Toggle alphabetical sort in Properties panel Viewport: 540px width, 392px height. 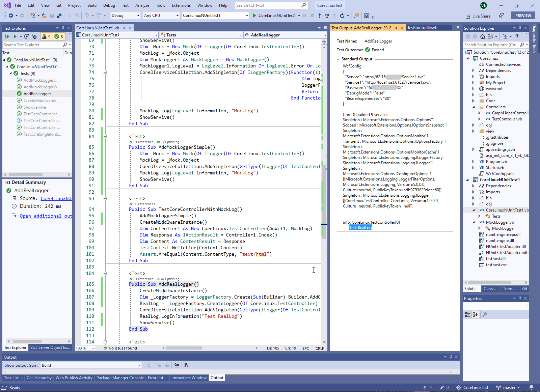(475, 314)
